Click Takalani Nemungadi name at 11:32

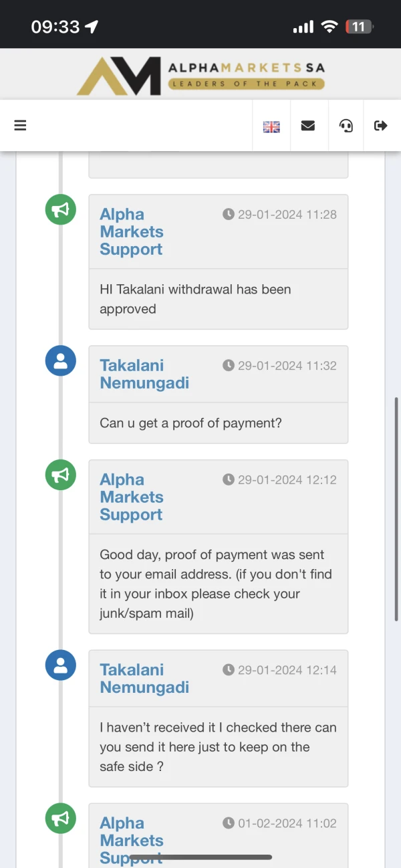click(x=144, y=374)
